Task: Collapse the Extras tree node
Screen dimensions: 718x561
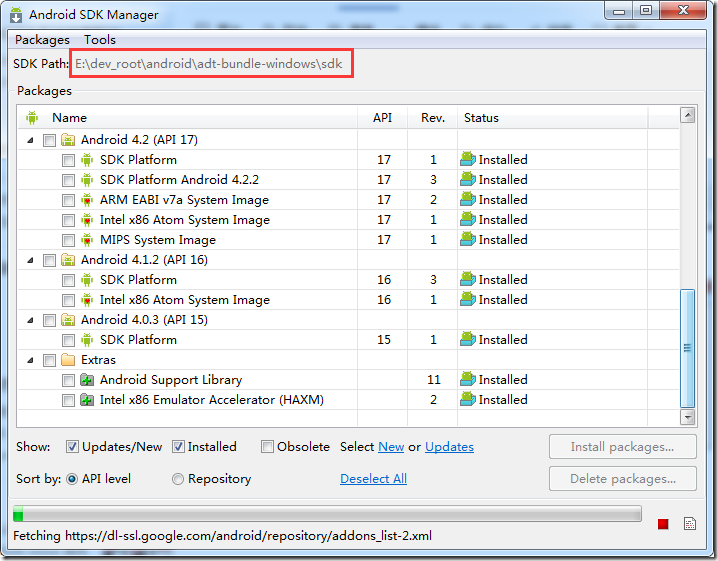Action: pos(30,360)
